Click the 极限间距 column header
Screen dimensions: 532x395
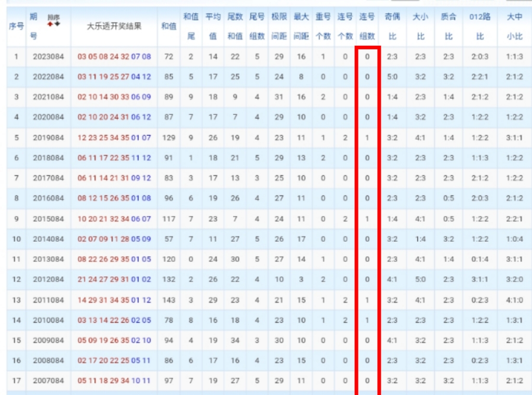coord(279,26)
